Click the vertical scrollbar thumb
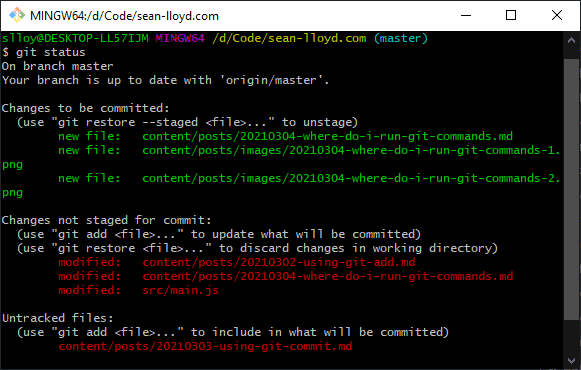Screen dimensions: 581x370 click(571, 189)
